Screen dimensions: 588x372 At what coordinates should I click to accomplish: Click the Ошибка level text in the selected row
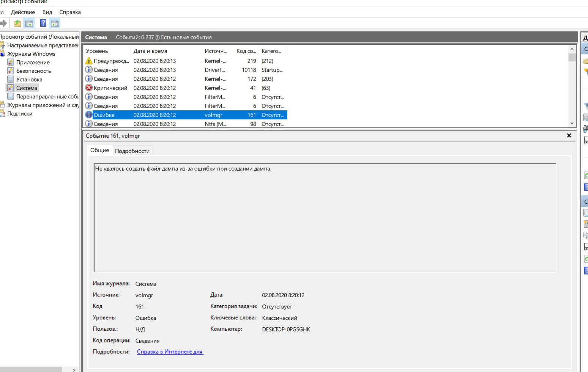click(104, 115)
